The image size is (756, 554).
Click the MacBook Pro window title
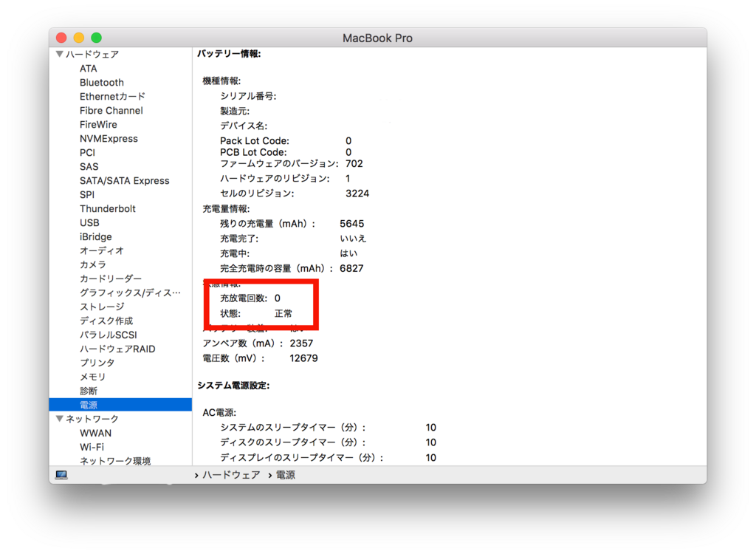(x=377, y=38)
